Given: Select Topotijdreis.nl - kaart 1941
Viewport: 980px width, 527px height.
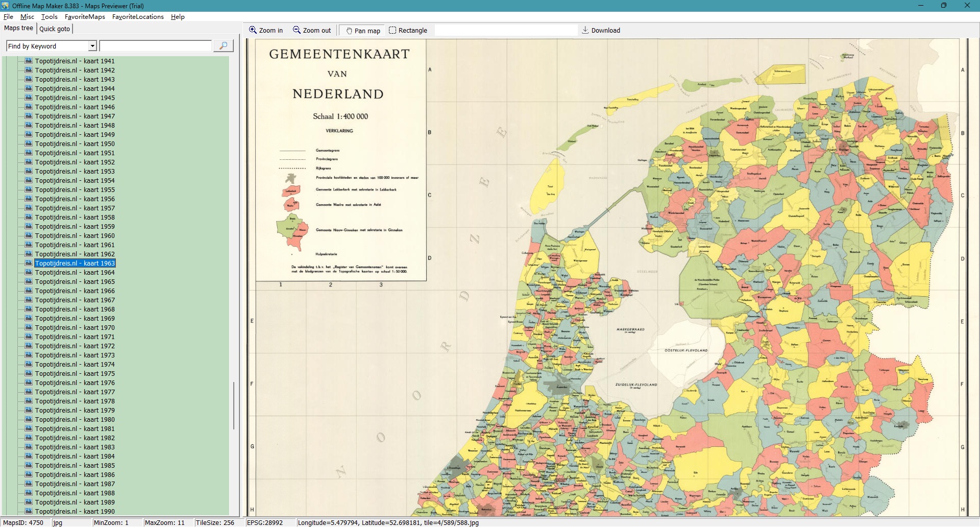Looking at the screenshot, I should pos(75,61).
